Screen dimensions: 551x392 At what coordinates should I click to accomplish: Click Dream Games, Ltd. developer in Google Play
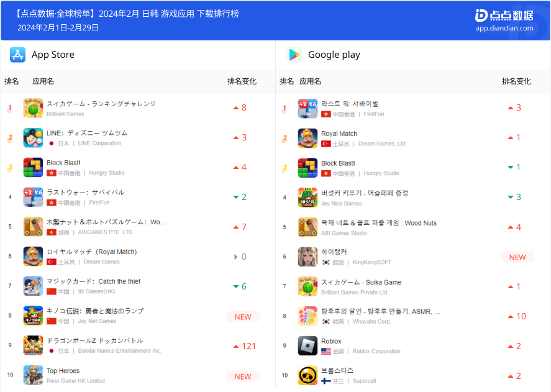[382, 144]
